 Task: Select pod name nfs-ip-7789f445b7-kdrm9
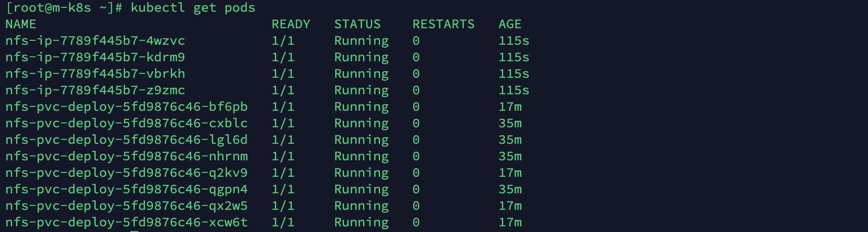tap(95, 57)
